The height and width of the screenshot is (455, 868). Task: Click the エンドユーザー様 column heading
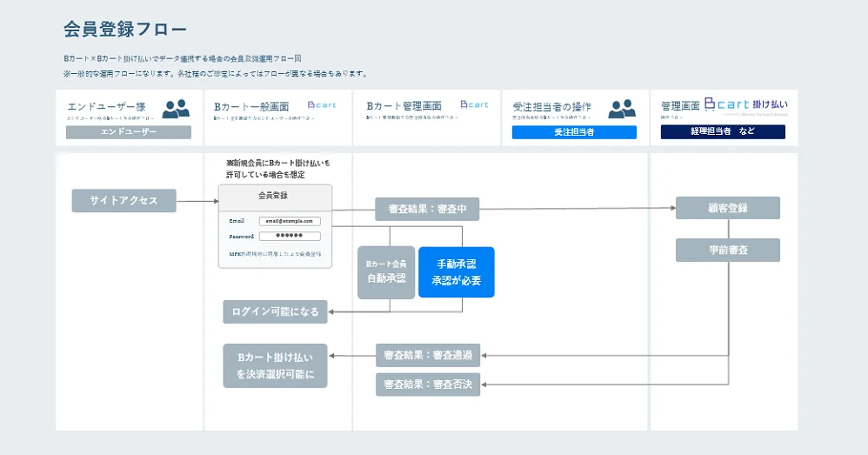[106, 107]
